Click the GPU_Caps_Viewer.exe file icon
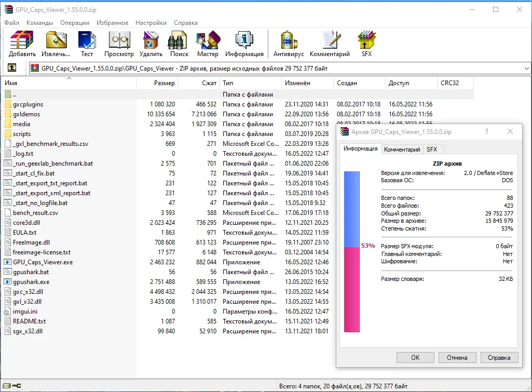 coord(8,262)
